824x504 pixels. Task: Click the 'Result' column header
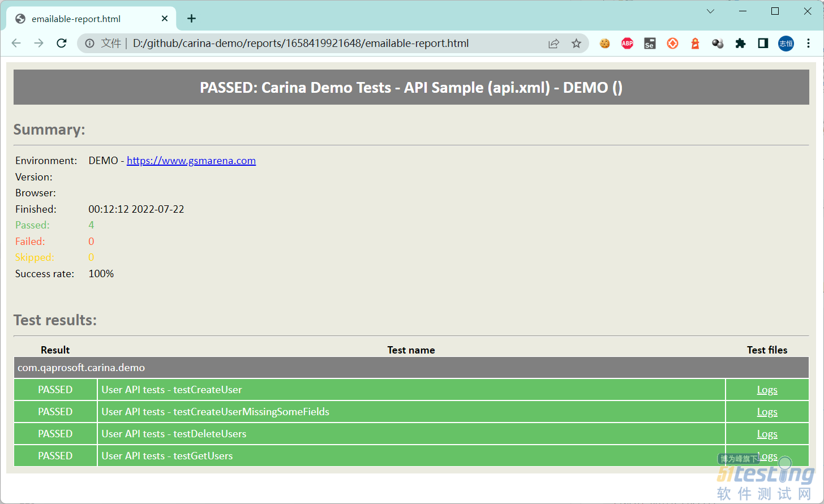tap(55, 350)
